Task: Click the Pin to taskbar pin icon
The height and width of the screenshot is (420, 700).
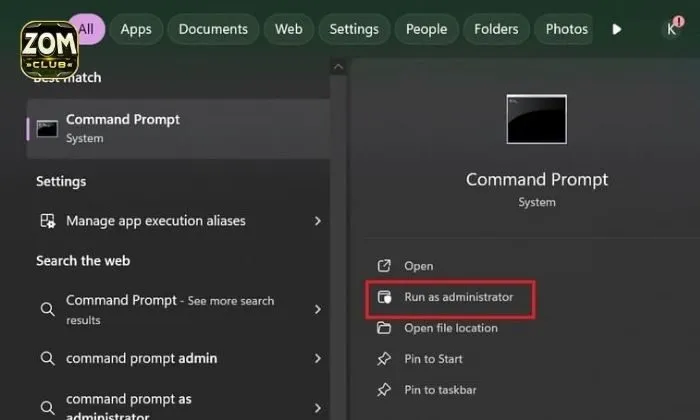Action: tap(383, 389)
